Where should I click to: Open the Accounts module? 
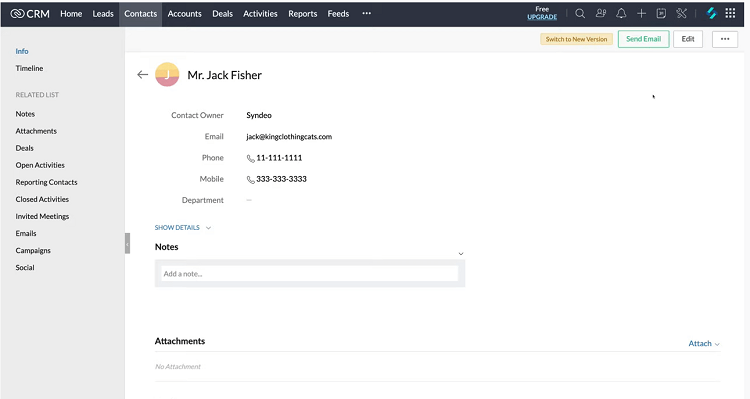click(x=184, y=14)
